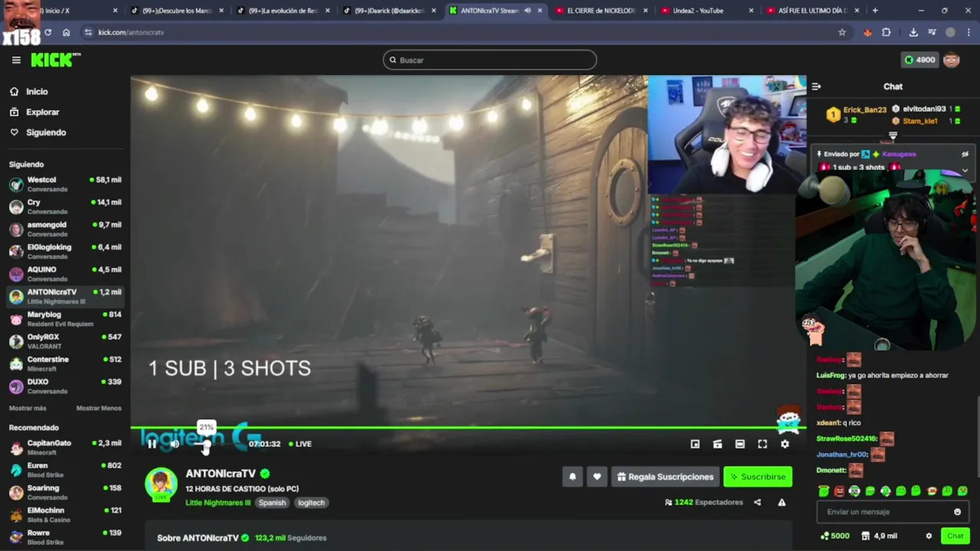
Task: Open Erick_Ban23 top gifter entry
Action: (857, 115)
